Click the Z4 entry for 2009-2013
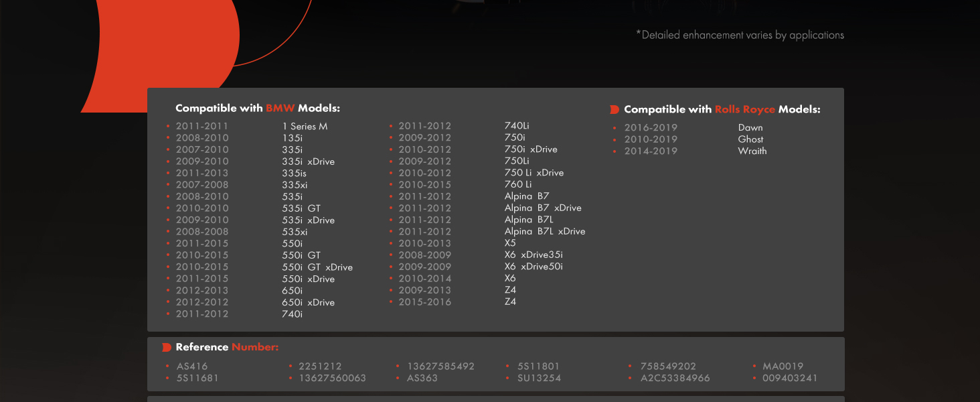The image size is (980, 402). (x=510, y=290)
